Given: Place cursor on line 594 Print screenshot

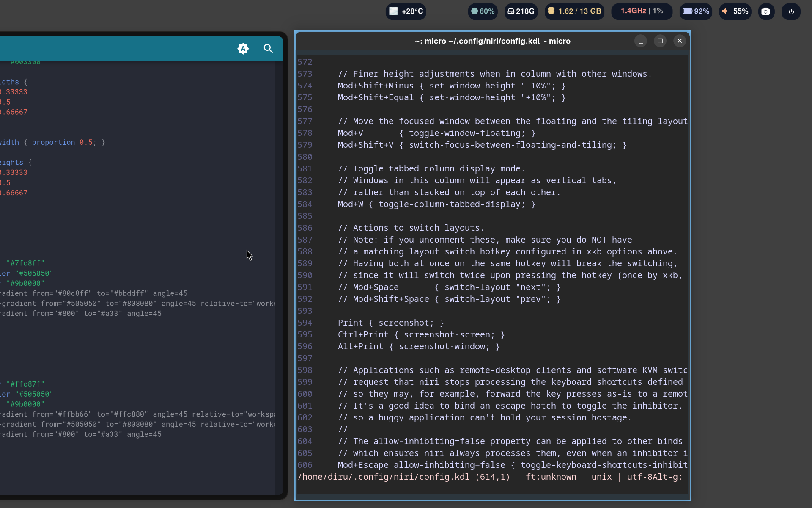Looking at the screenshot, I should (390, 323).
